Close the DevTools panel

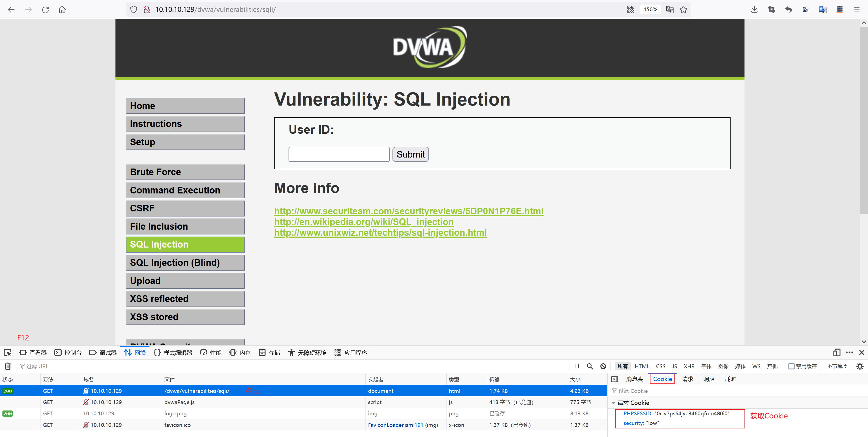(862, 353)
